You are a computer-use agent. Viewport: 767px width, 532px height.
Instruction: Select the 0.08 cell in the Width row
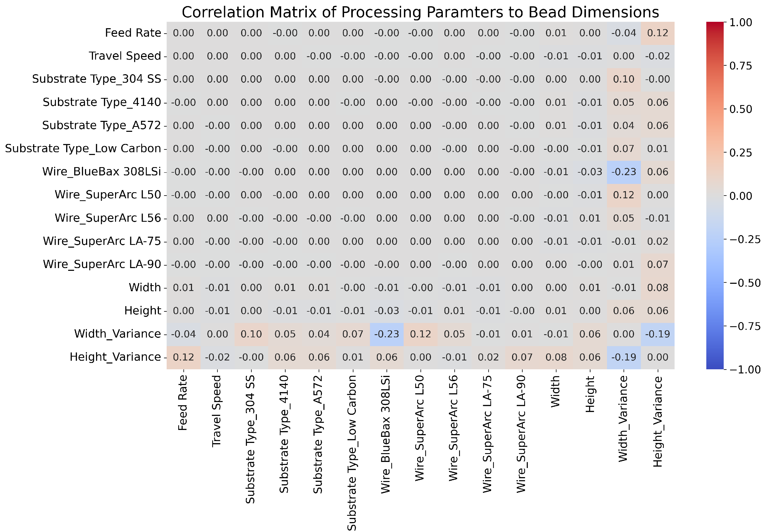click(x=658, y=287)
